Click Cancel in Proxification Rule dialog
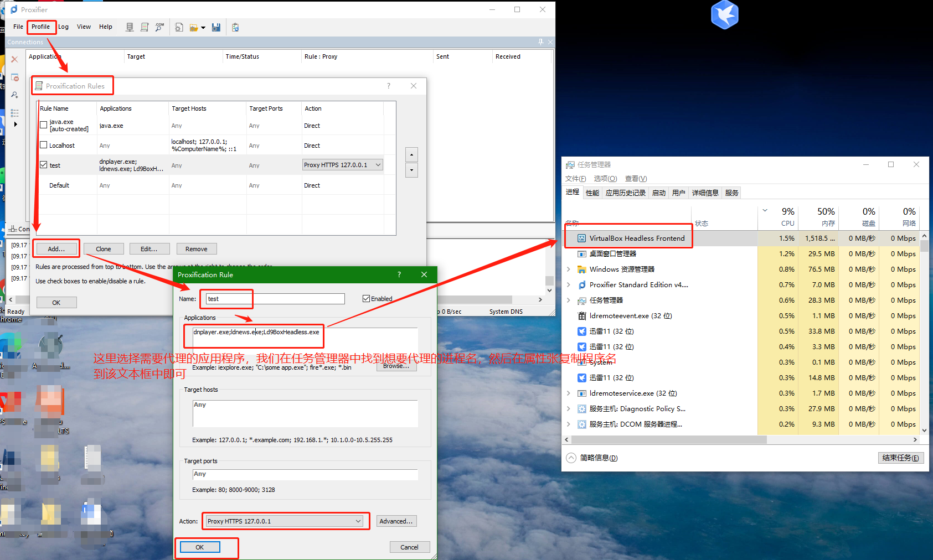The height and width of the screenshot is (560, 933). point(410,547)
